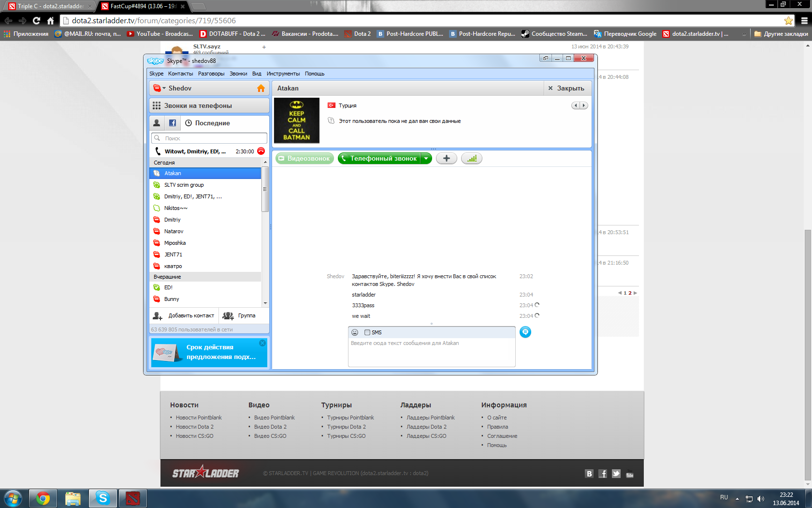Open the Разговоры menu
The image size is (812, 508).
(x=211, y=74)
